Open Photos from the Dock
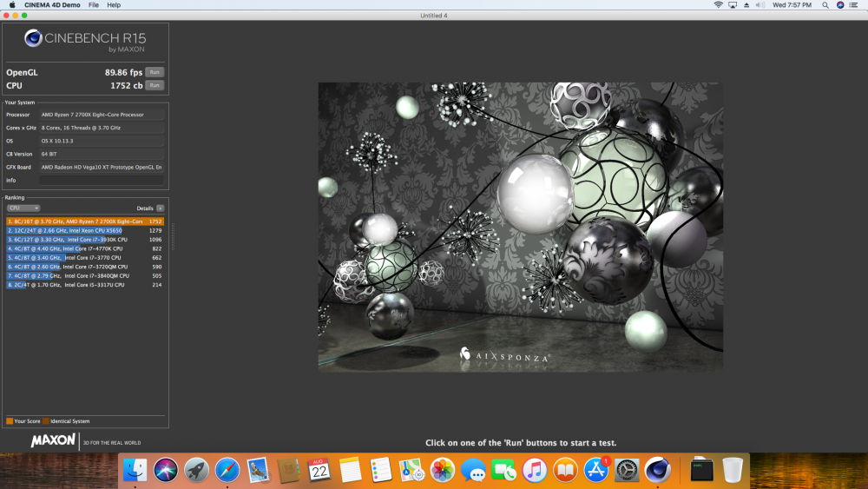 [x=443, y=470]
